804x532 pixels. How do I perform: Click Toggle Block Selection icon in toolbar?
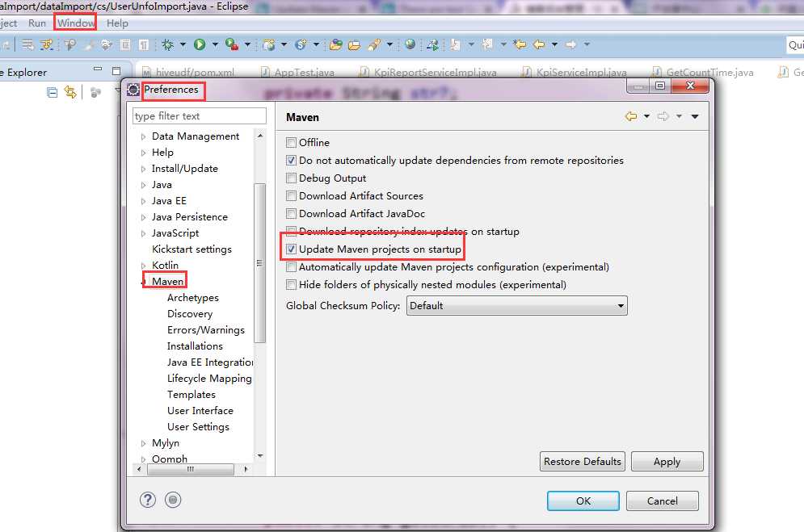click(x=125, y=45)
